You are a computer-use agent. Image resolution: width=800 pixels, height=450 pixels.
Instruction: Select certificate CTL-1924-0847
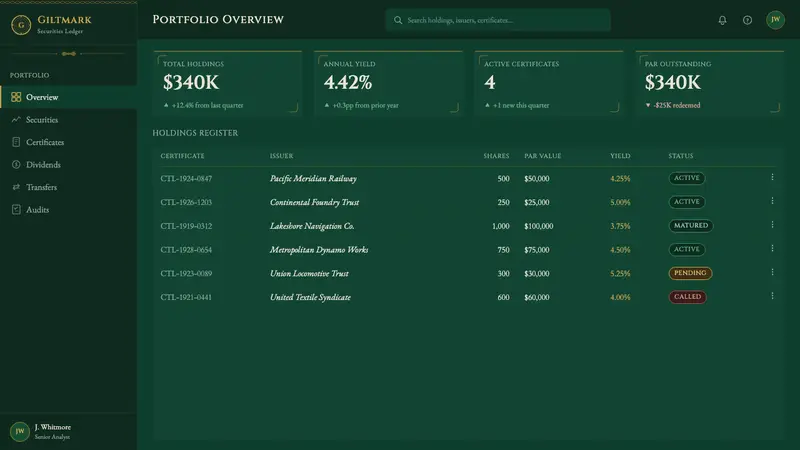[x=186, y=179]
